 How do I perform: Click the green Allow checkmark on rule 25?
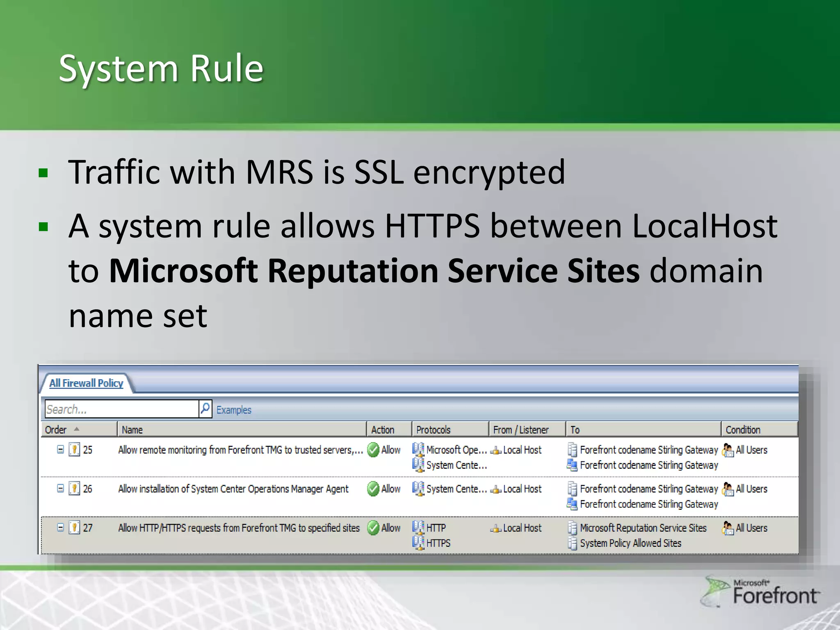(x=373, y=450)
